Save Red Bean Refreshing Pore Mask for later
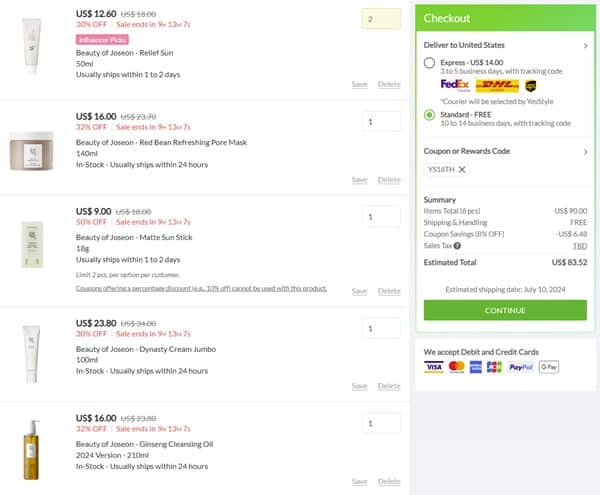 pyautogui.click(x=359, y=180)
